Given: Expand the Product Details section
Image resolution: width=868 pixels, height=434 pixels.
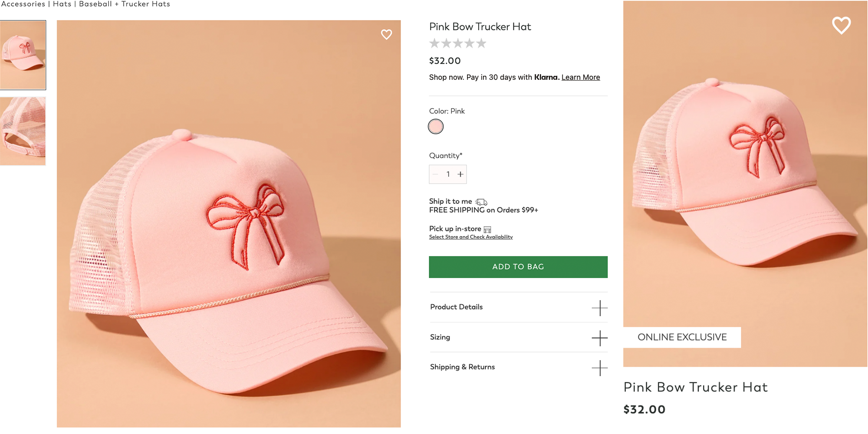Looking at the screenshot, I should coord(599,308).
